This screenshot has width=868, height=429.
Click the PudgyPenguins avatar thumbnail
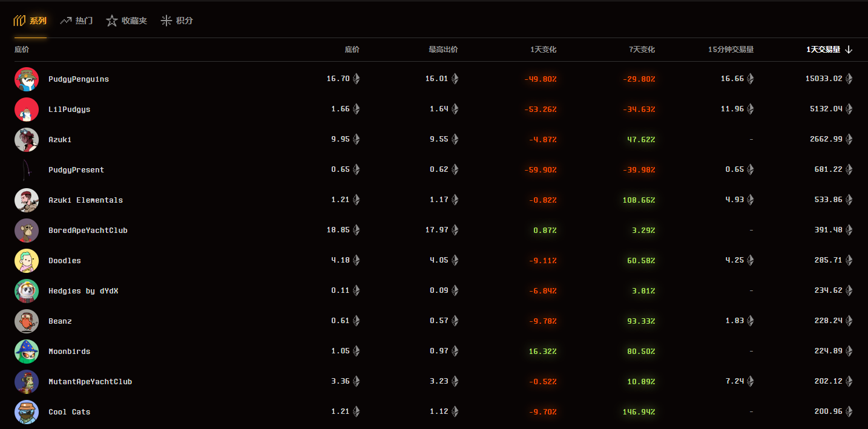[x=27, y=79]
